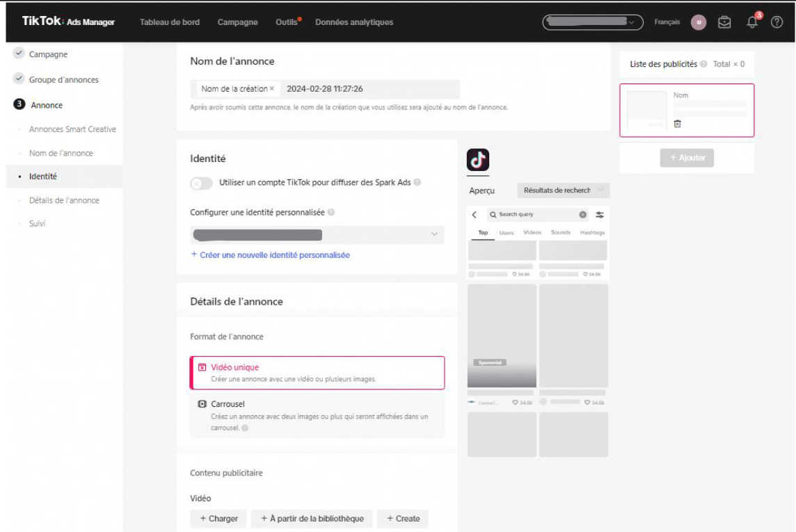Open Données analytiques menu
The height and width of the screenshot is (532, 796).
point(353,22)
